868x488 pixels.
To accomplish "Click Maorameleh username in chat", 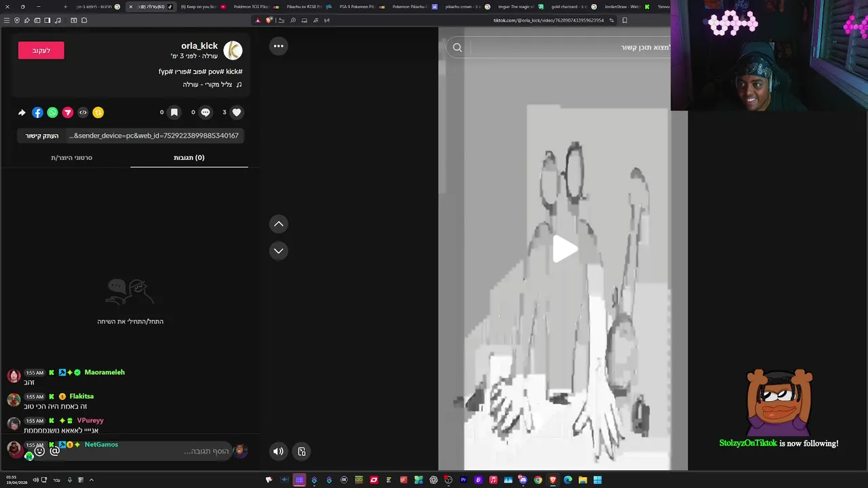I will (104, 372).
